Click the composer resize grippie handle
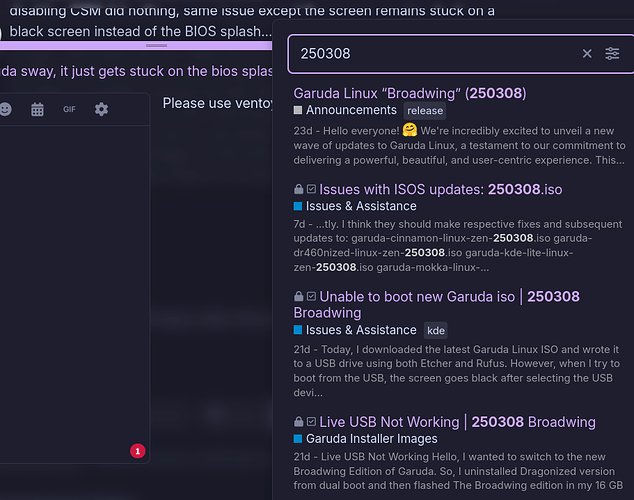 (156, 46)
